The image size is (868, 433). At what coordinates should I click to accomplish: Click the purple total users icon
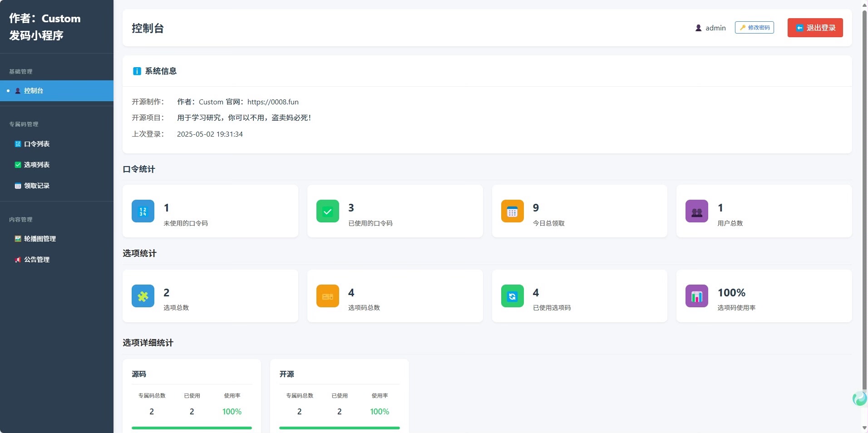(696, 211)
